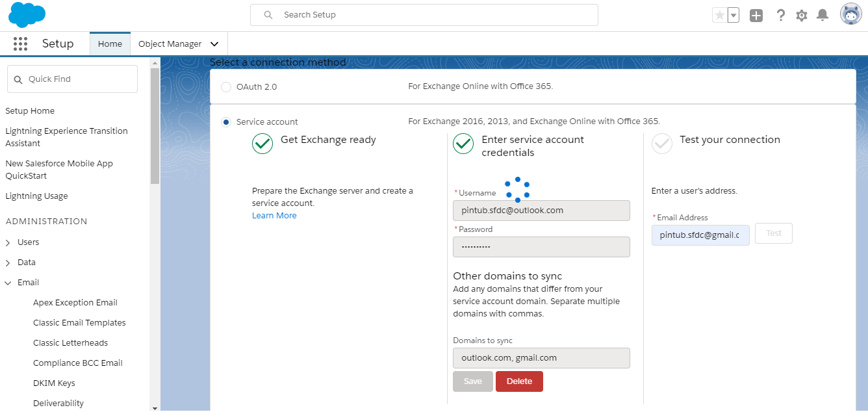868x412 pixels.
Task: Open Lightning Experience Transition Assistant
Action: (66, 137)
